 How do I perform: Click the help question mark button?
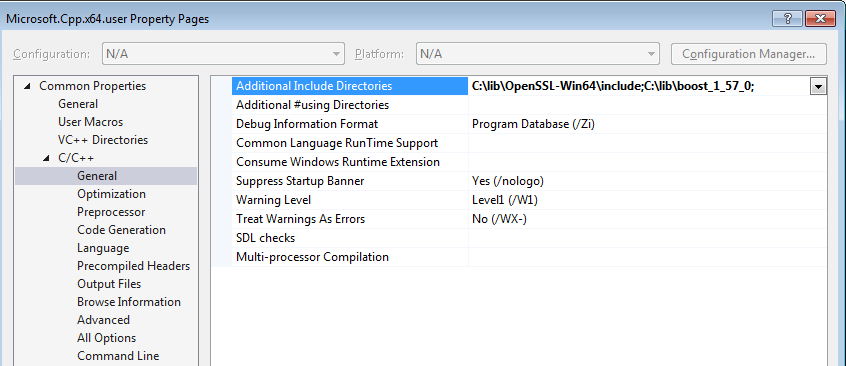point(787,18)
